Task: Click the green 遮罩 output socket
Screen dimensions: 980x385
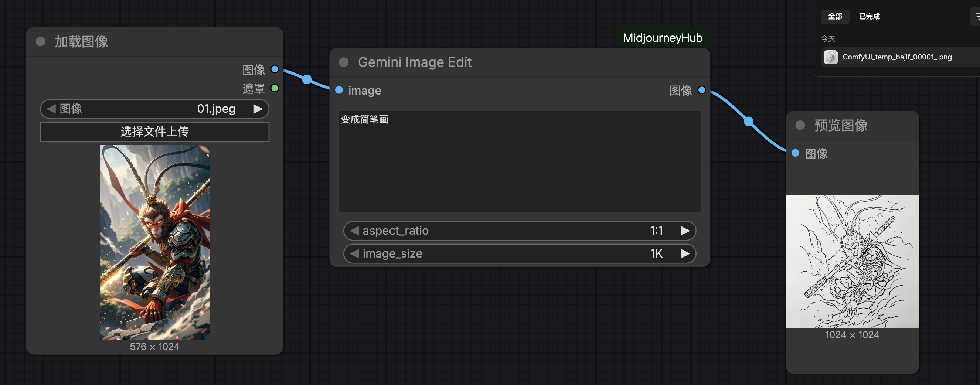Action: 275,88
